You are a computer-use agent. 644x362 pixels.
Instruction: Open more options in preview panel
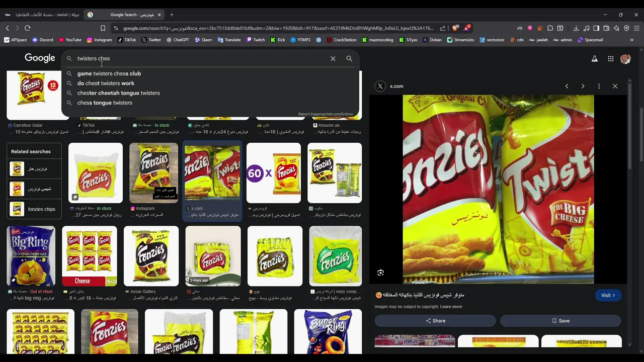[599, 86]
